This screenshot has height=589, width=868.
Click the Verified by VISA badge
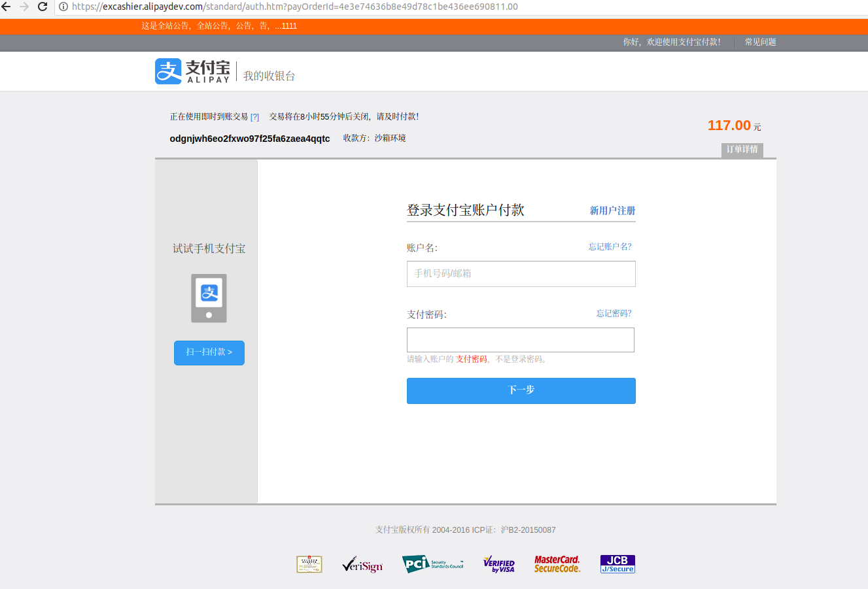(x=499, y=564)
